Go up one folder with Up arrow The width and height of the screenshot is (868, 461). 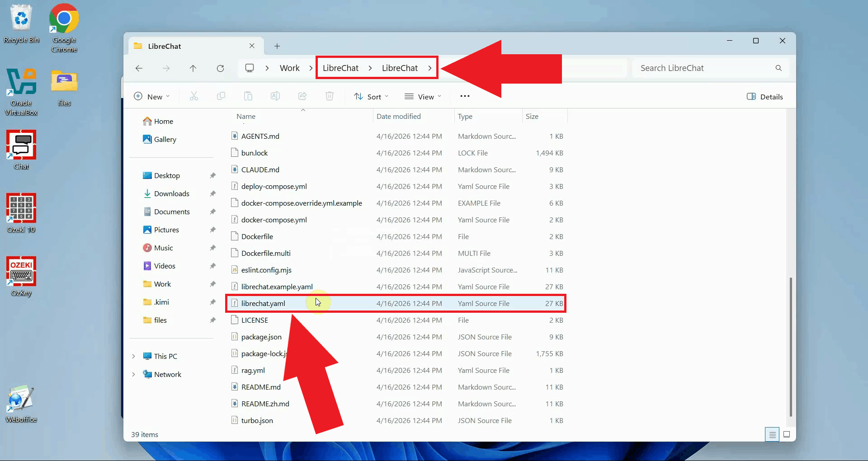point(193,68)
